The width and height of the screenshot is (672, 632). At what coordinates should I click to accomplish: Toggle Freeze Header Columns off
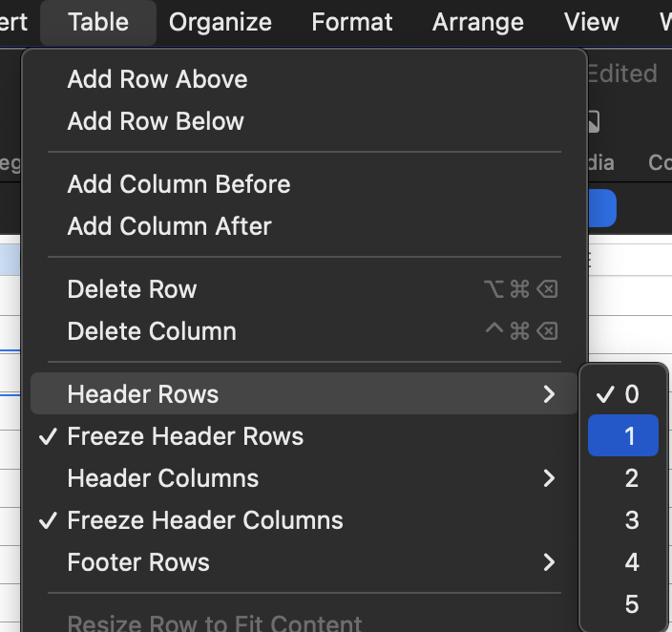(205, 520)
